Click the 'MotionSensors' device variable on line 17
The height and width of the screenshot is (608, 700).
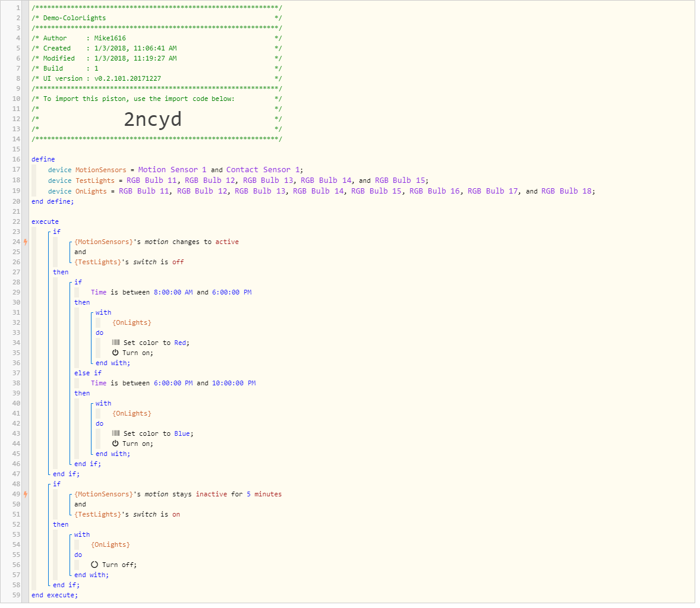click(x=102, y=171)
